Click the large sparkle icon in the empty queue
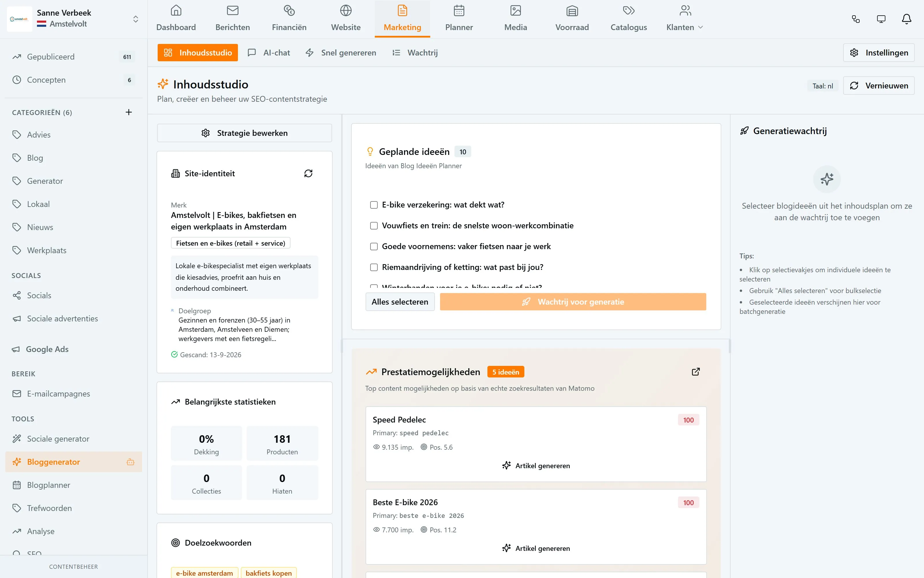 pos(827,179)
